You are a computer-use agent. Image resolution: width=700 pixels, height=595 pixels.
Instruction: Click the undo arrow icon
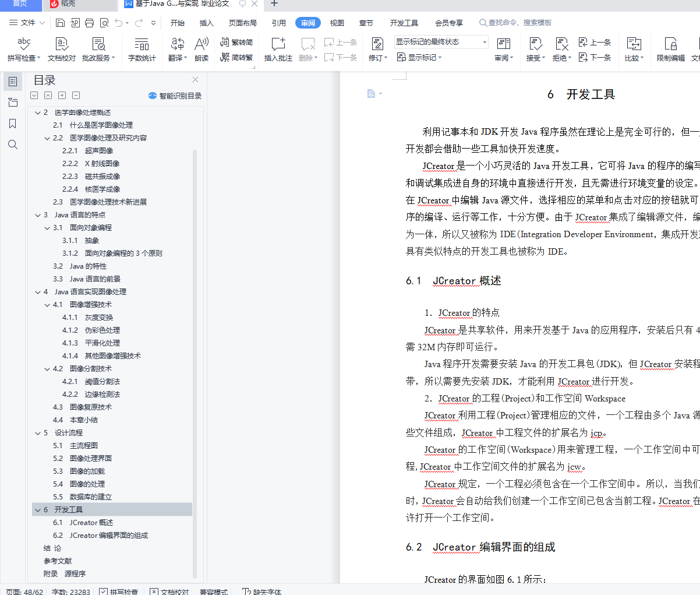(119, 23)
